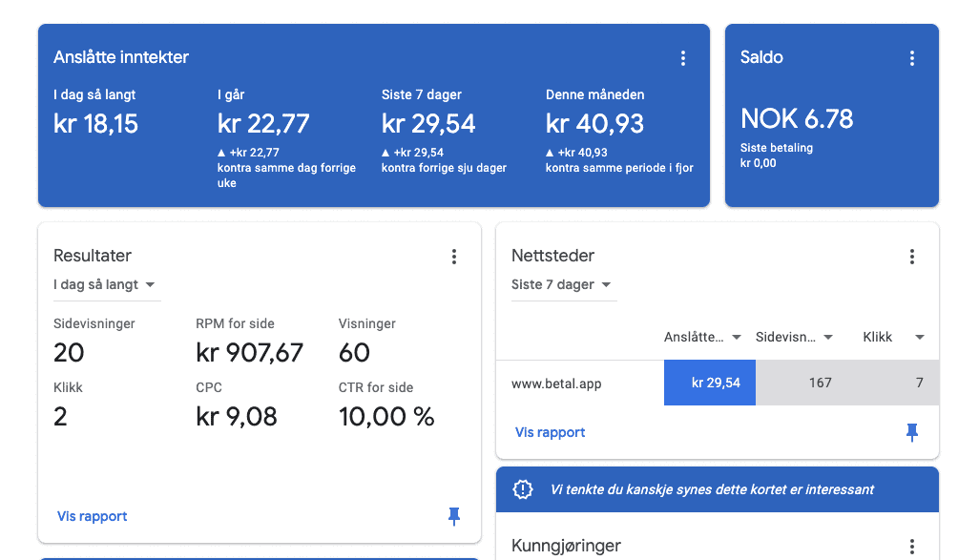Select the www.betal.app site row
Viewport: 979px width, 560px height.
(718, 383)
